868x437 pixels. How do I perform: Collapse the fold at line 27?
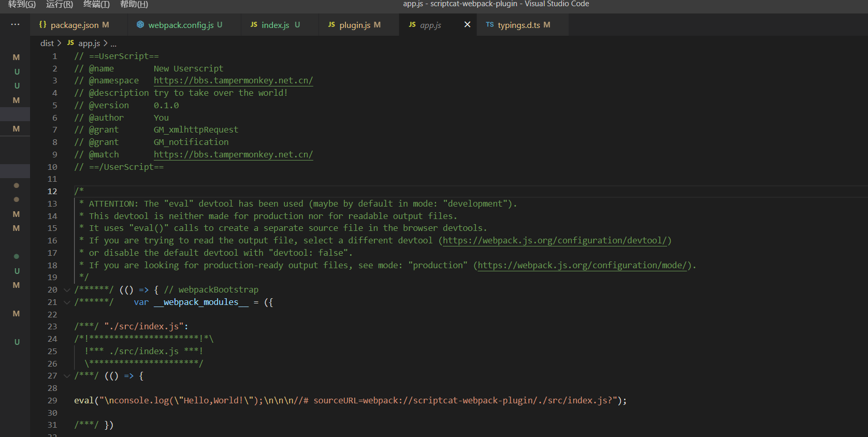coord(67,376)
